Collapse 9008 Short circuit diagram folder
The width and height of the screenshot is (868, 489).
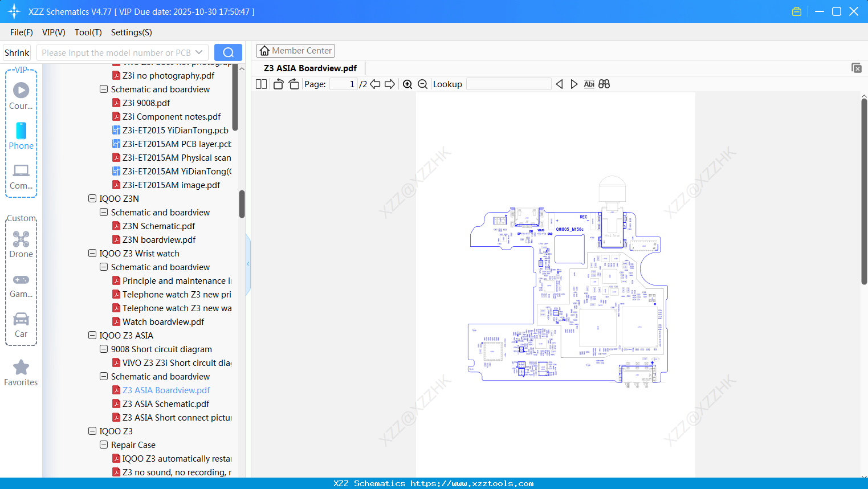[x=104, y=349]
